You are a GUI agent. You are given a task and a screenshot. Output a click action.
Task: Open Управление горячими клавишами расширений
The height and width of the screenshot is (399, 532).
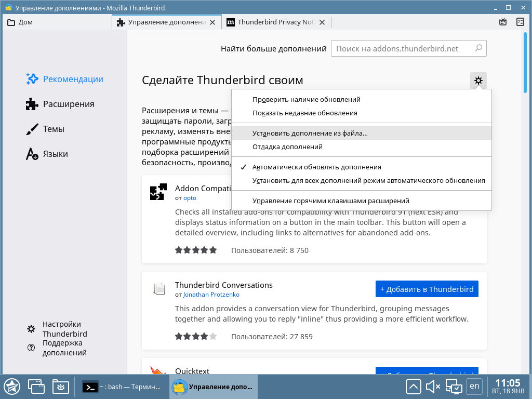pos(330,201)
